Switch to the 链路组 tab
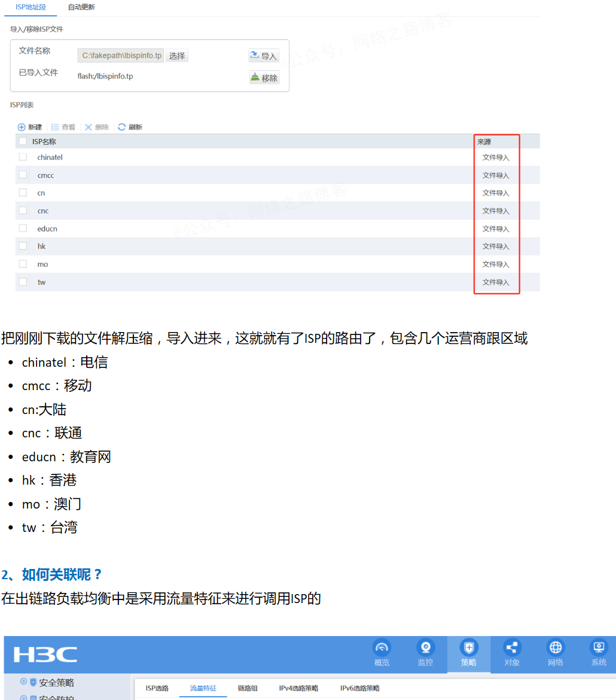Image resolution: width=616 pixels, height=700 pixels. (x=248, y=689)
